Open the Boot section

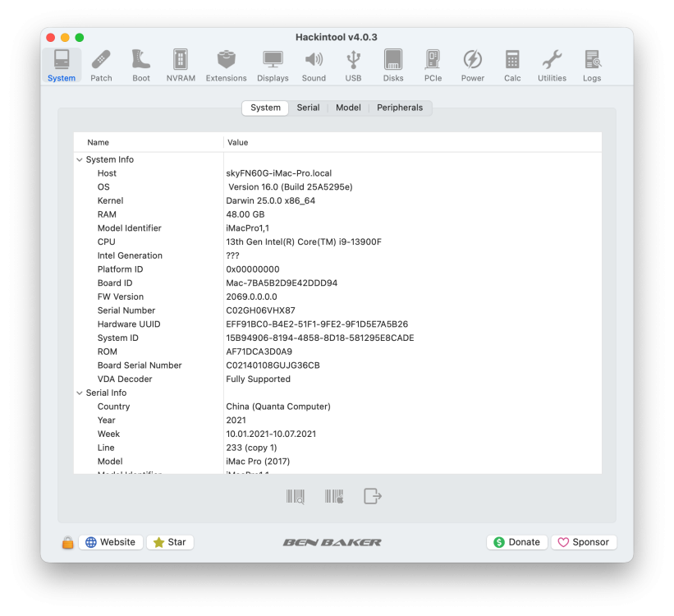coord(141,66)
